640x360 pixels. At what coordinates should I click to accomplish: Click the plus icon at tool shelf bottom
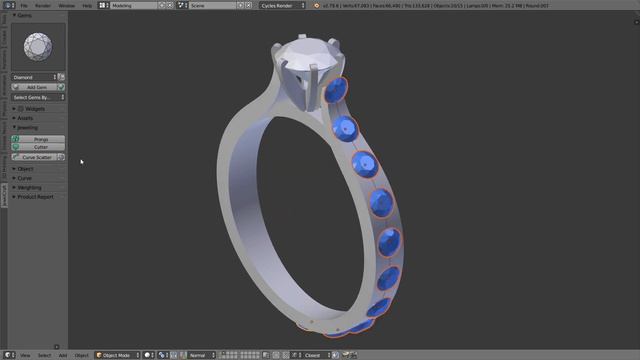coord(57,347)
